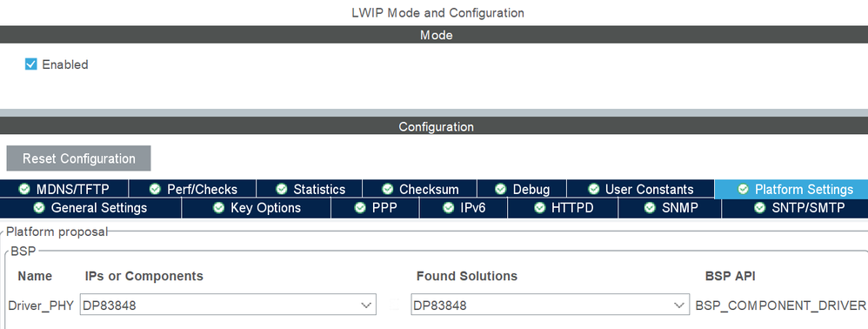Click the green check icon on MDNS/TFTP tab
The image size is (868, 329).
click(24, 189)
